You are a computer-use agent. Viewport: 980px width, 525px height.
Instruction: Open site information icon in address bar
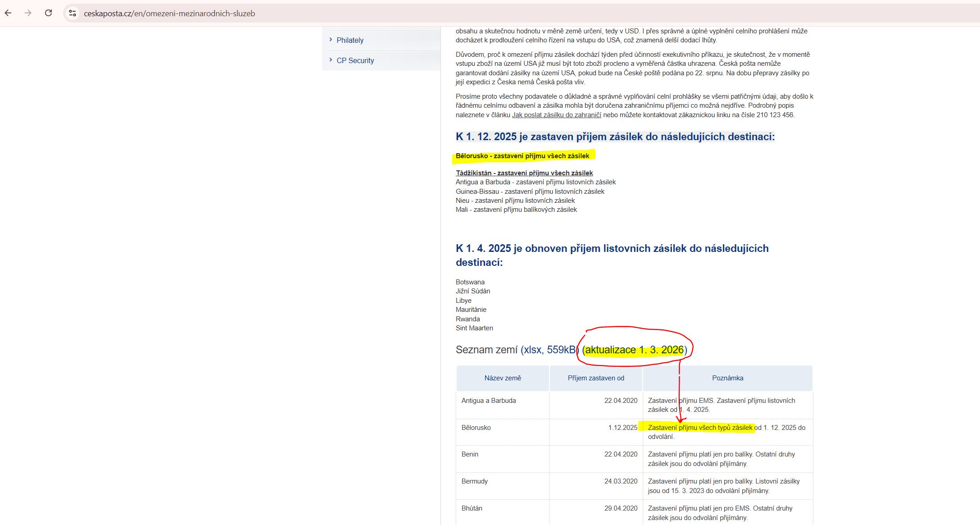pos(73,13)
